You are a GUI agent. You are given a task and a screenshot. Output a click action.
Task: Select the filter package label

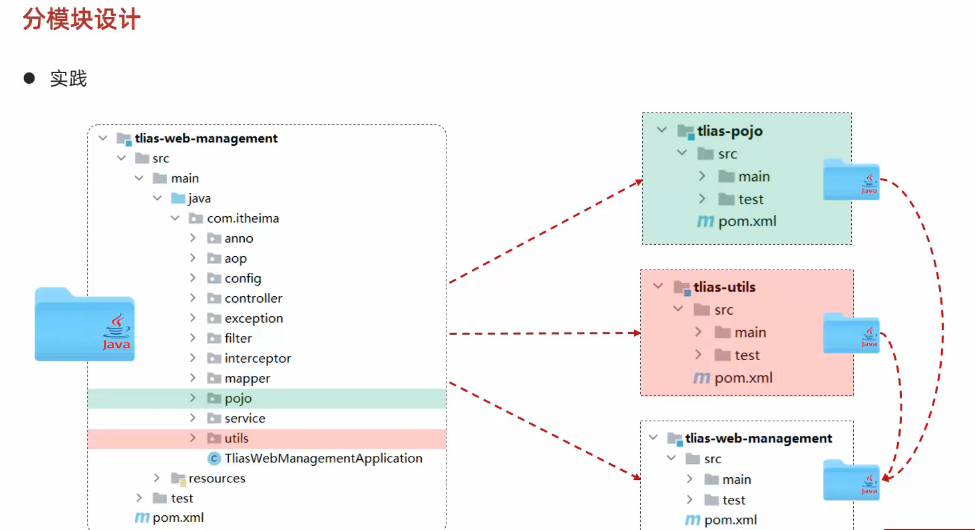(238, 338)
